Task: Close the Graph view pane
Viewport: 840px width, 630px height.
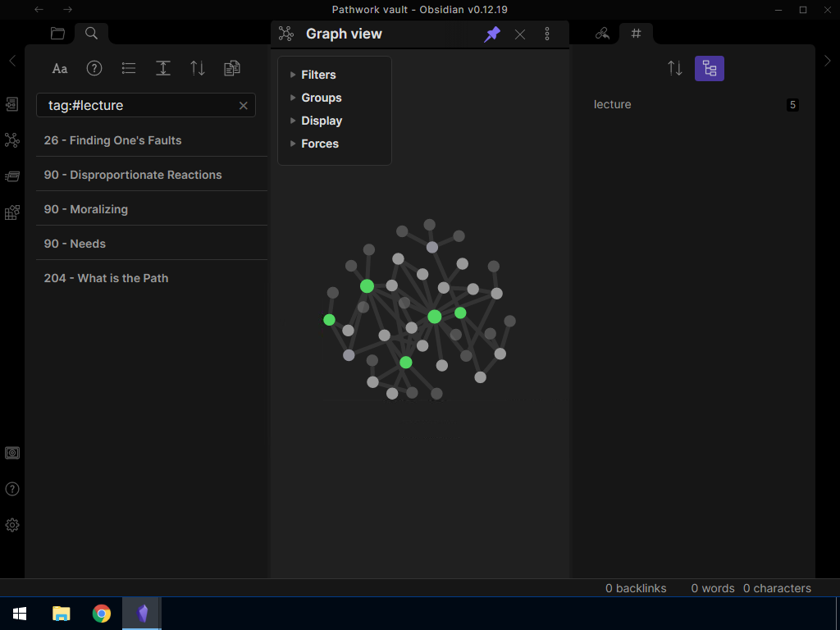Action: (x=519, y=34)
